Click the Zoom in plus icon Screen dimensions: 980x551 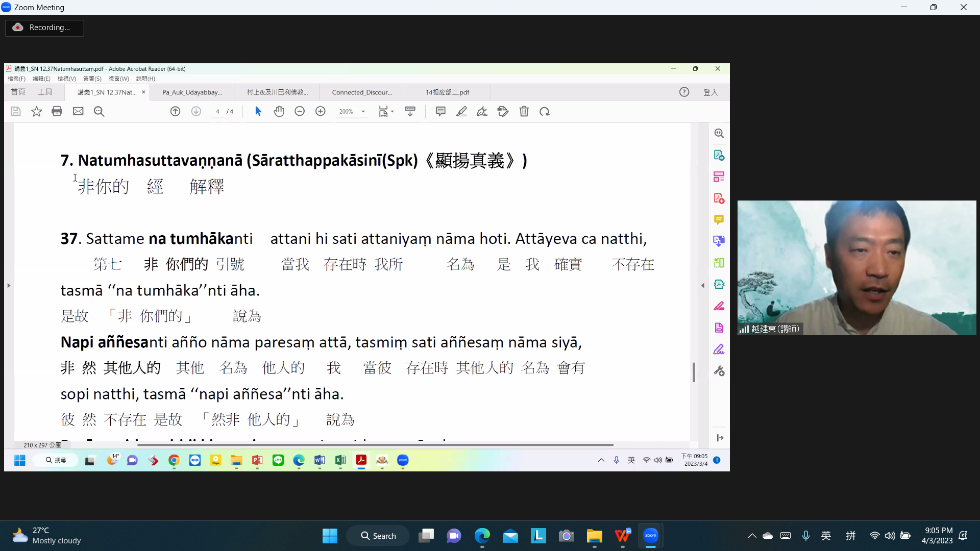(321, 111)
